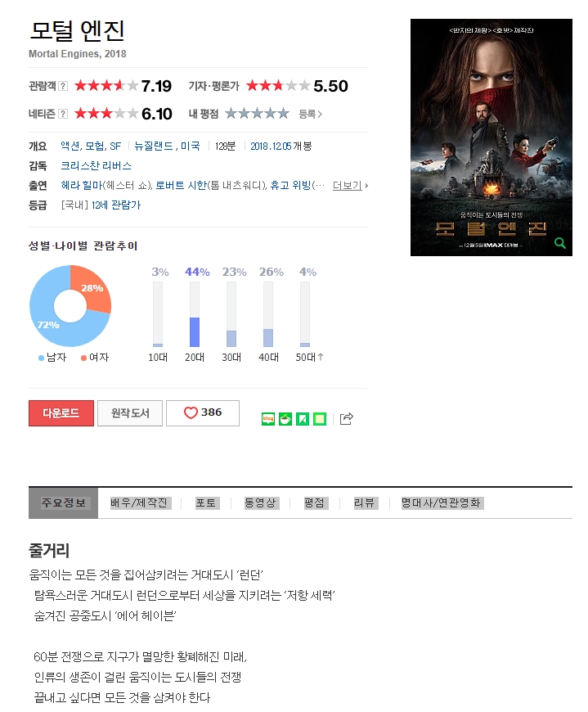Share via the green cafe cup icon

(x=285, y=419)
